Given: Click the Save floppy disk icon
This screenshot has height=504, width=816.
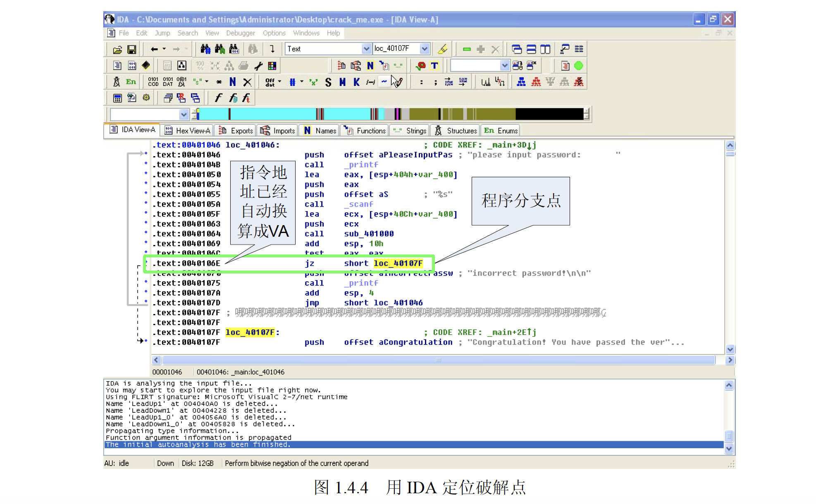Looking at the screenshot, I should (x=131, y=50).
